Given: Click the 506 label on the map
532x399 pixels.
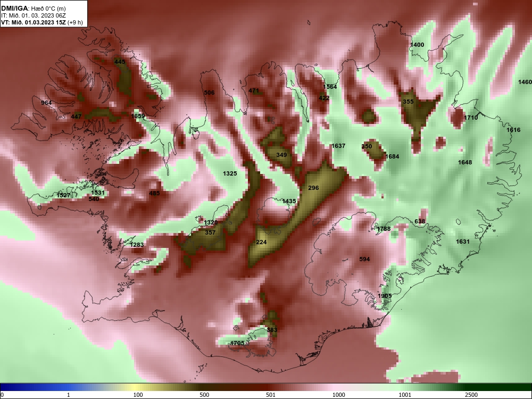Looking at the screenshot, I should tap(209, 93).
